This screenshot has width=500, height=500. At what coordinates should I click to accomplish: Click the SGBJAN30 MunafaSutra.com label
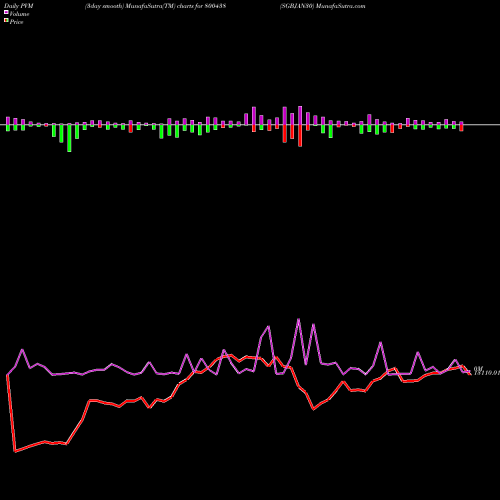coord(323,6)
